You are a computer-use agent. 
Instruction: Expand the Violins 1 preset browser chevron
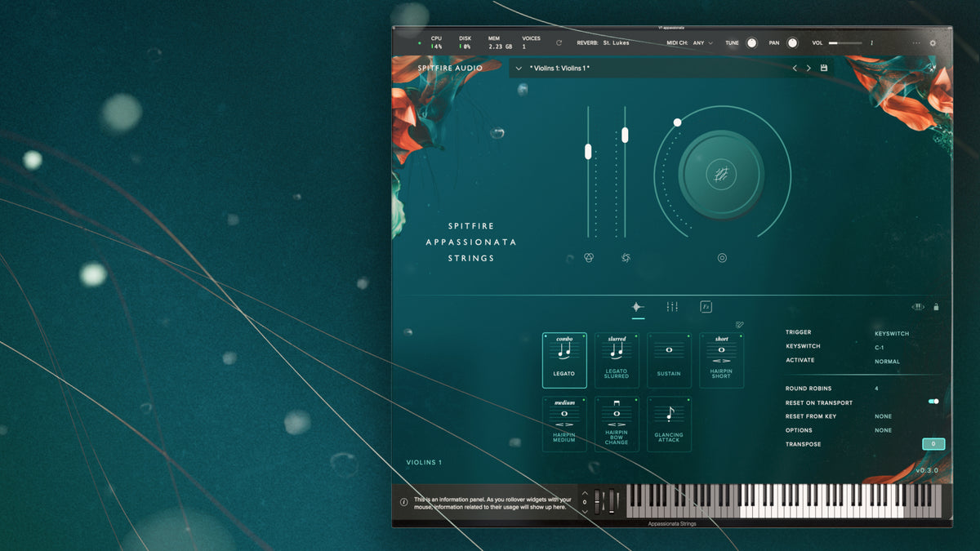tap(519, 69)
